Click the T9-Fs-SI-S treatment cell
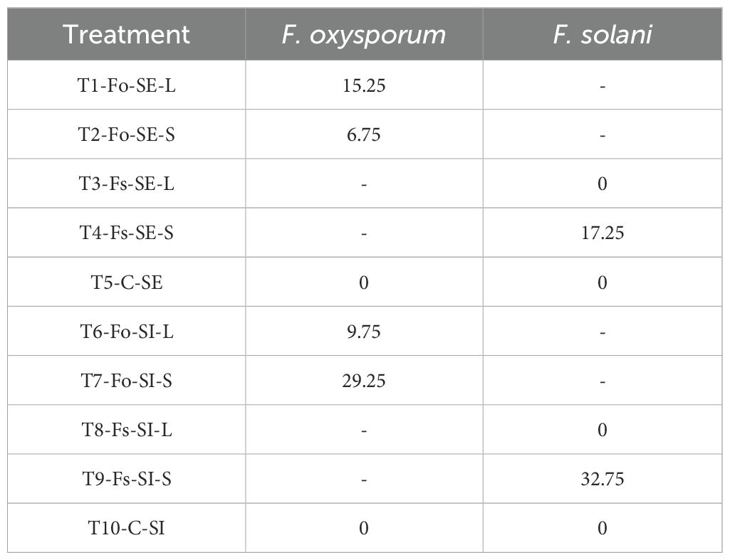730x560 pixels. (x=126, y=479)
